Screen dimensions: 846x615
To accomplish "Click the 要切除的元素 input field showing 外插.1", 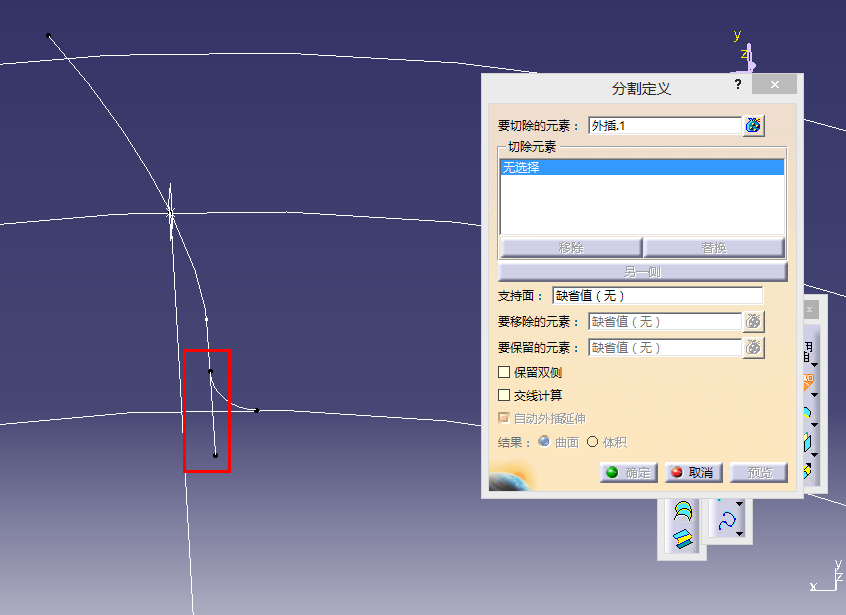I will 665,126.
